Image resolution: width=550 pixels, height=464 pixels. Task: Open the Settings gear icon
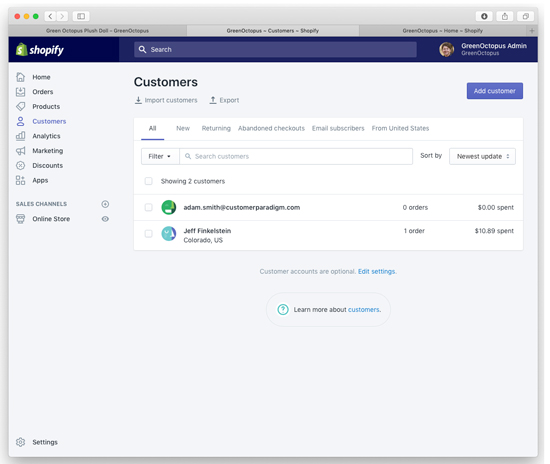20,442
